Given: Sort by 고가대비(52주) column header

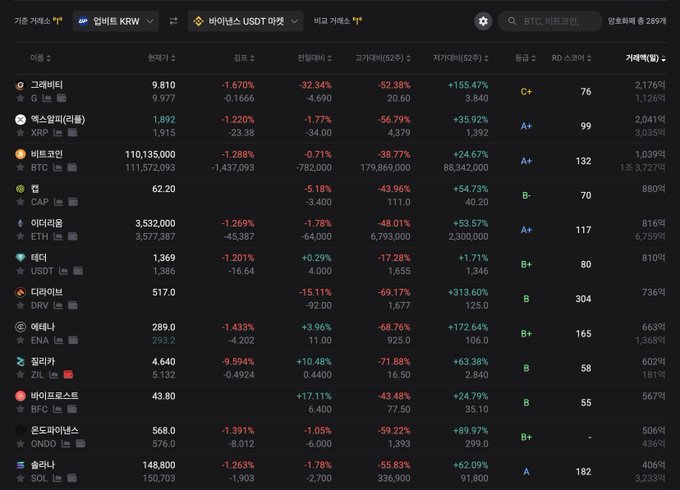Looking at the screenshot, I should coord(382,58).
